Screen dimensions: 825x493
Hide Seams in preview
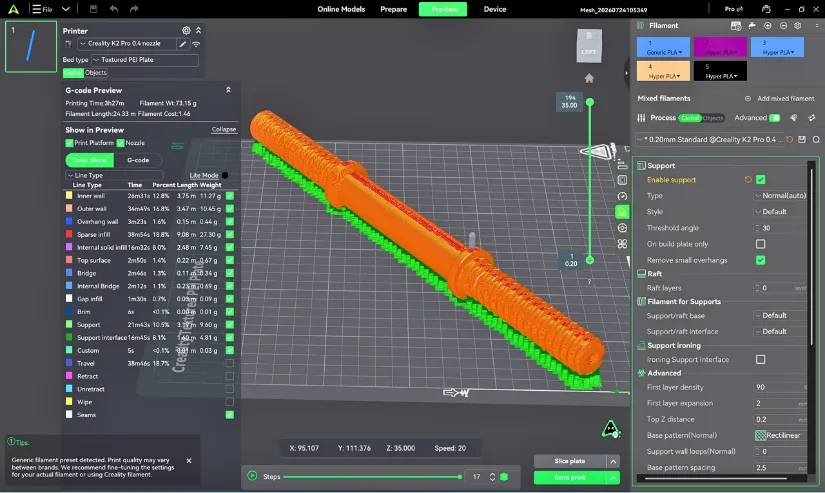230,415
